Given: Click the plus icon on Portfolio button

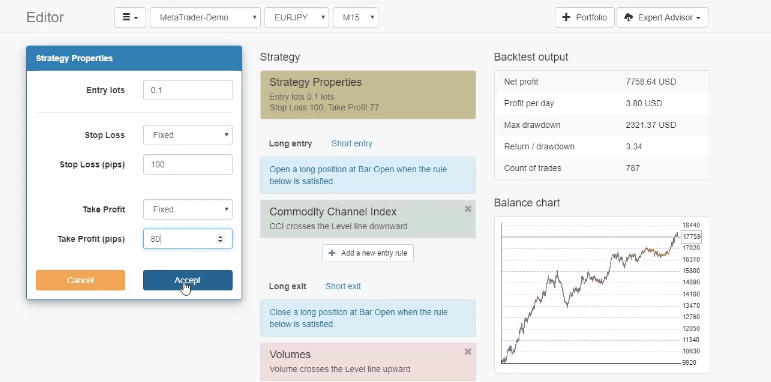Looking at the screenshot, I should pyautogui.click(x=566, y=17).
